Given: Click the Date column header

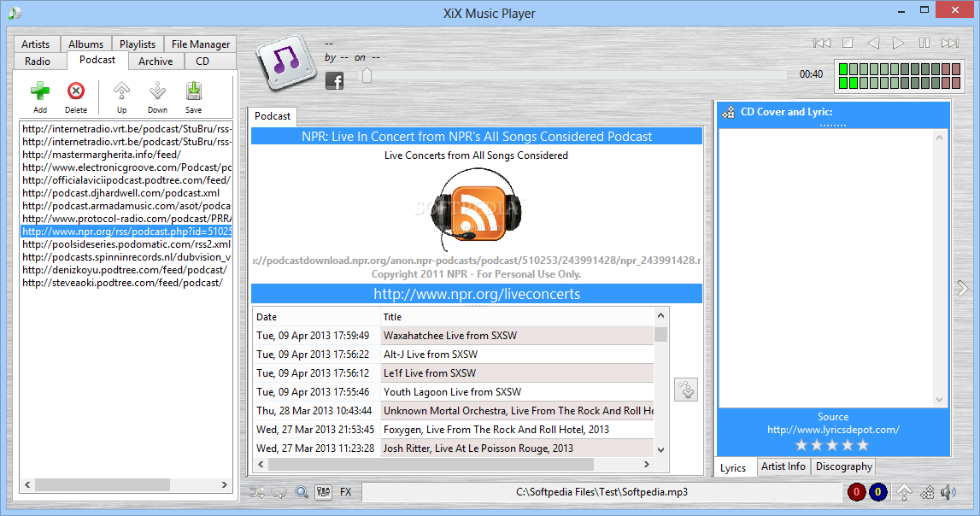Looking at the screenshot, I should tap(316, 317).
